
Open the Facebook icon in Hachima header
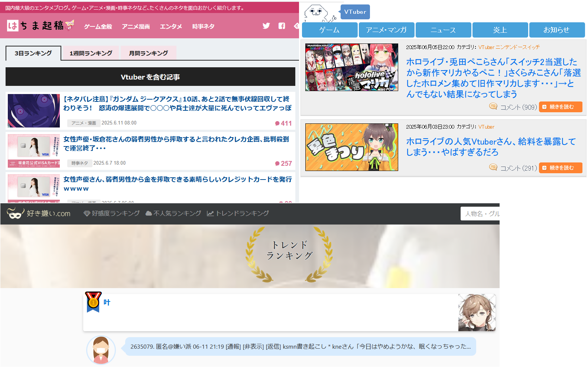[x=282, y=26]
